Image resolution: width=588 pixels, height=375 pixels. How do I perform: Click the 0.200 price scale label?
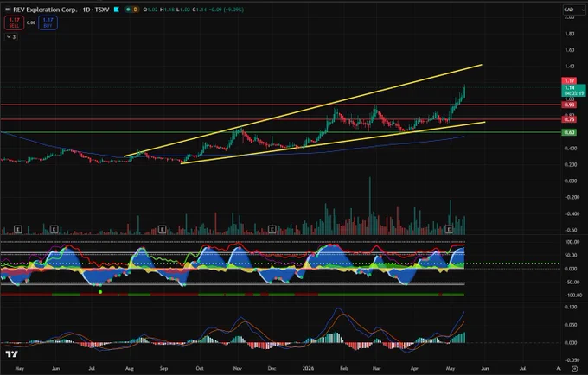[571, 164]
